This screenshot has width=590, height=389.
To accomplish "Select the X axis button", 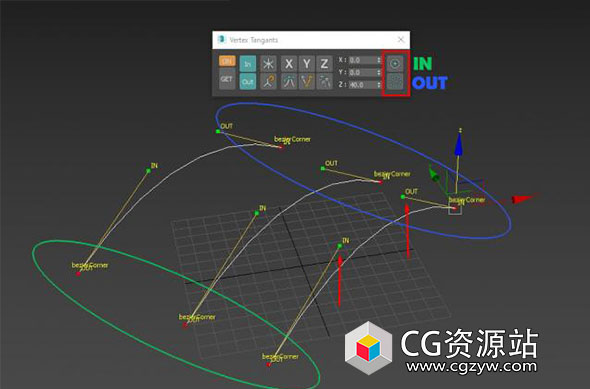I will click(289, 64).
